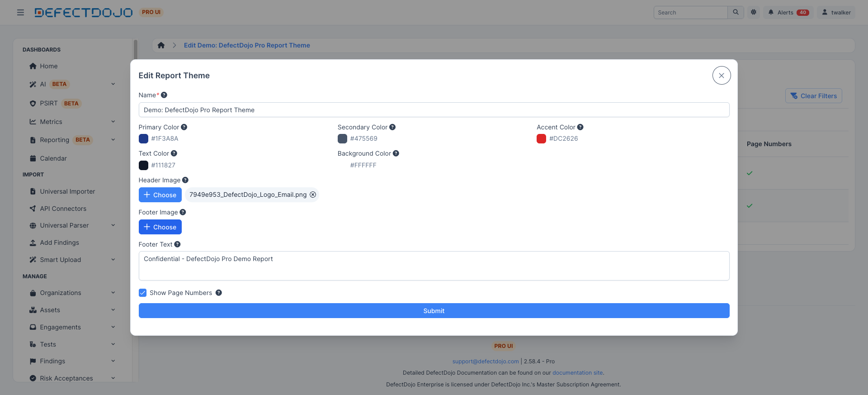Expand the Findings sidebar section

point(113,361)
